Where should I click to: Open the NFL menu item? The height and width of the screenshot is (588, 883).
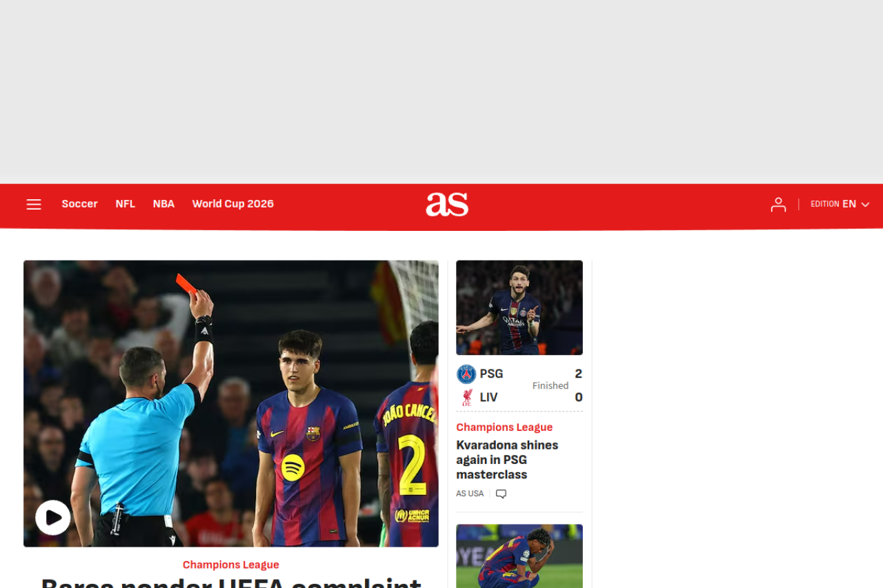(125, 204)
